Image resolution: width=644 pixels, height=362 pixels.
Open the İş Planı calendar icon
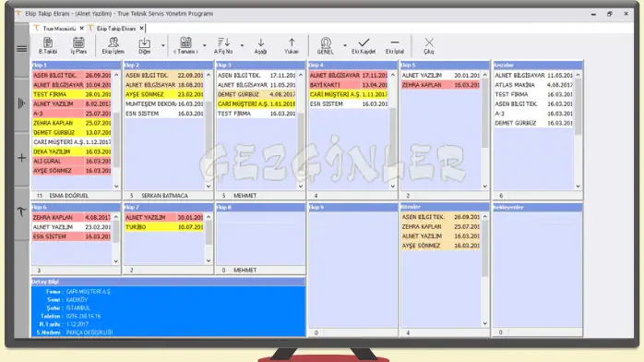tap(78, 45)
